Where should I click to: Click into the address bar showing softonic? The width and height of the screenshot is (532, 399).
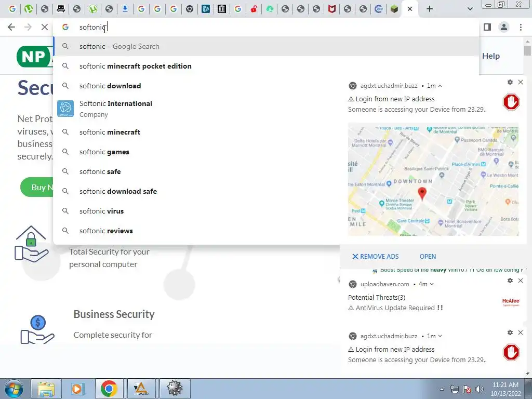point(266,27)
